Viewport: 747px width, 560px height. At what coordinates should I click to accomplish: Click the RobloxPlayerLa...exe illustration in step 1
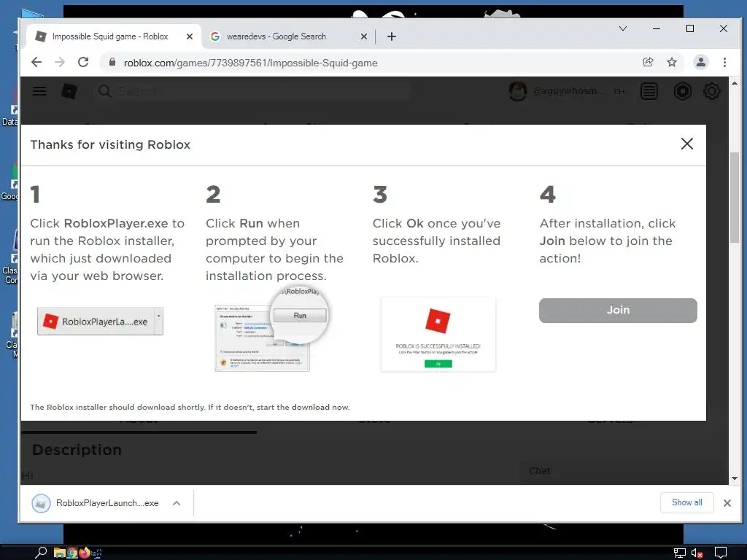[x=100, y=322]
